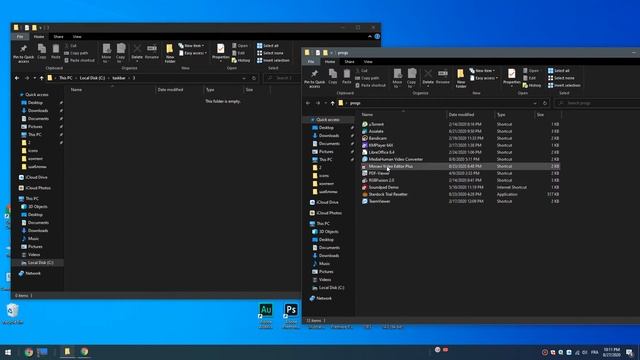Open Adobe Audition from the desktop
Viewport: 640px width, 360px height.
tap(266, 316)
